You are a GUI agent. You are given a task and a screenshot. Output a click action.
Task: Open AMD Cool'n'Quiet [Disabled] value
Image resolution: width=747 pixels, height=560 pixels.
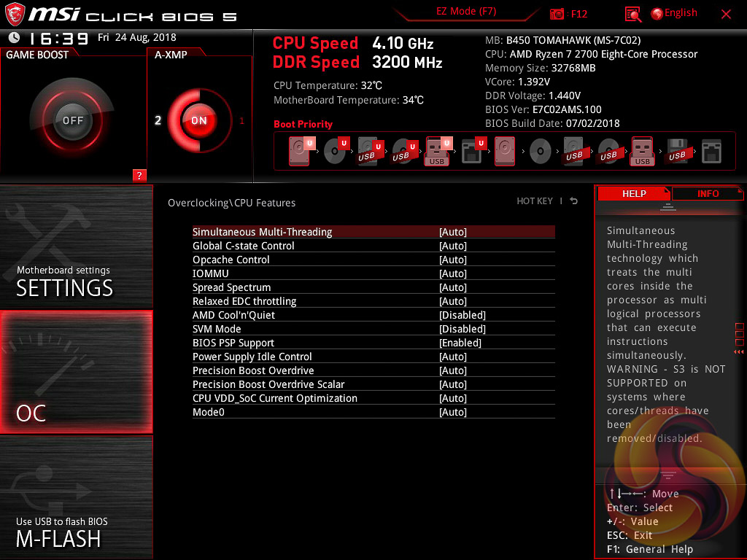[x=462, y=315]
